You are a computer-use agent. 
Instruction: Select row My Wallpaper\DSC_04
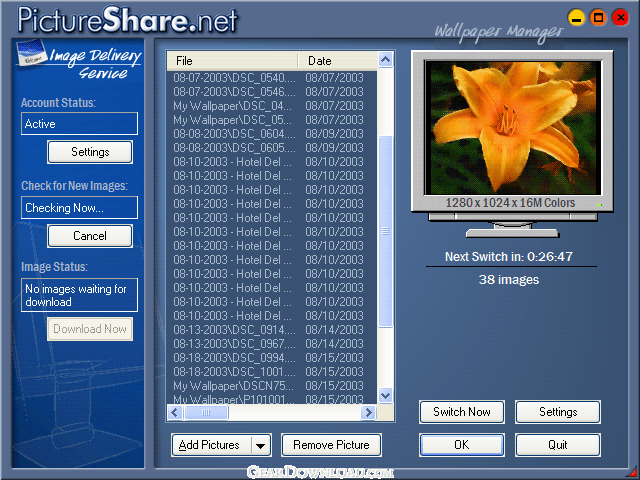[x=271, y=106]
